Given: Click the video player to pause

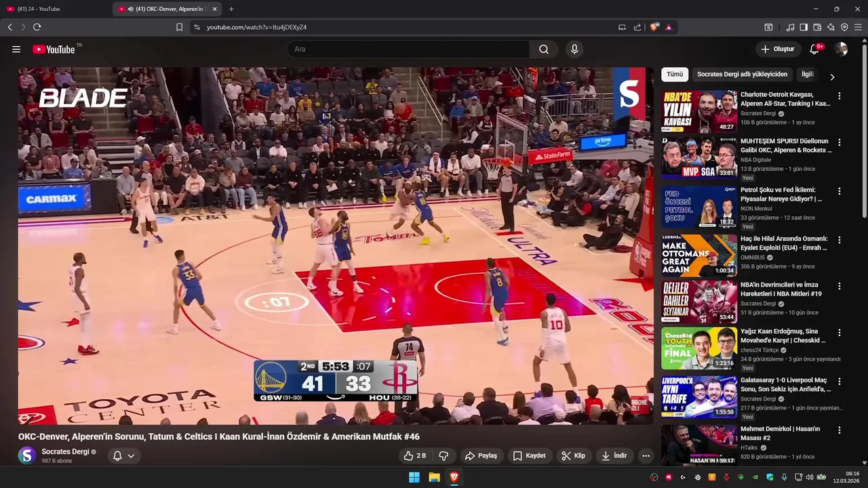Looking at the screenshot, I should pyautogui.click(x=336, y=245).
